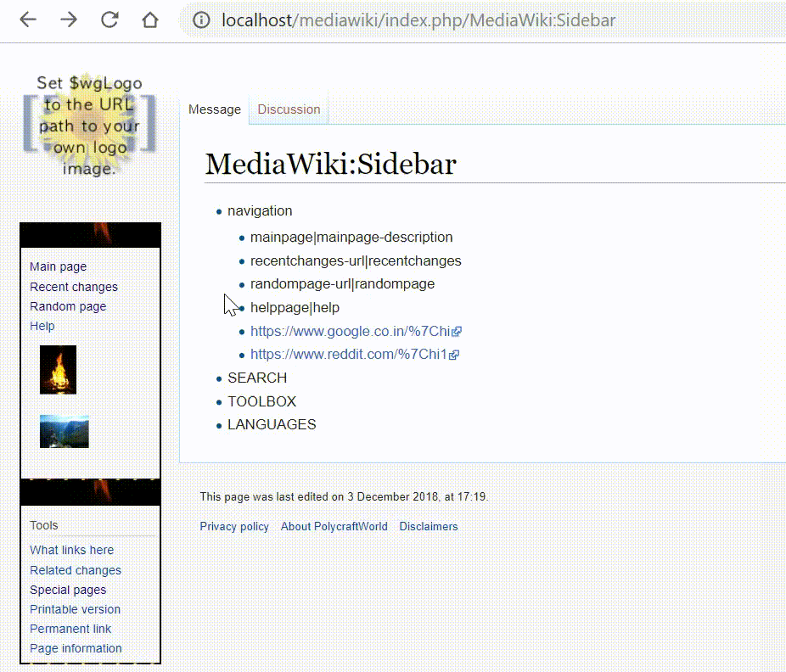Open About PolycraftWorld footer link
Image resolution: width=786 pixels, height=672 pixels.
tap(334, 527)
